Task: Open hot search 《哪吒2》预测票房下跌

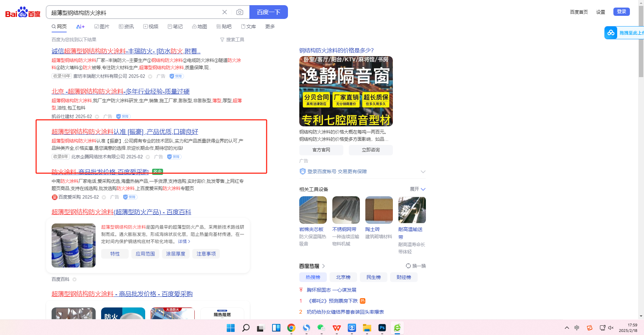Action: (333, 301)
